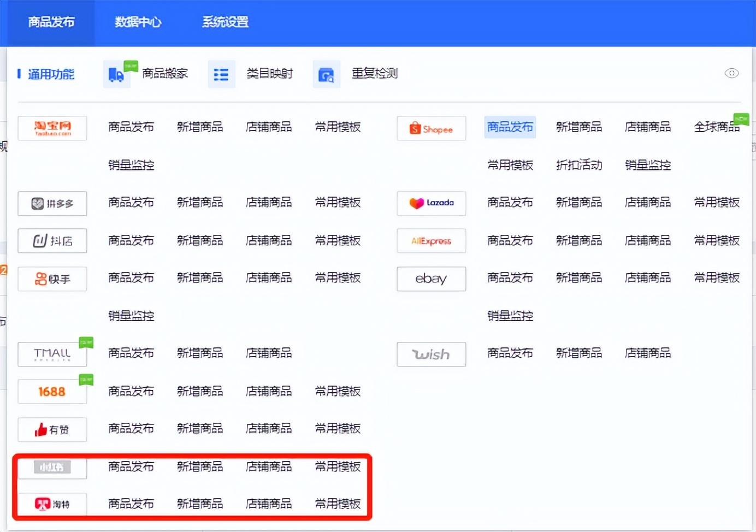
Task: Open 快手 商品发布 link
Action: (131, 278)
